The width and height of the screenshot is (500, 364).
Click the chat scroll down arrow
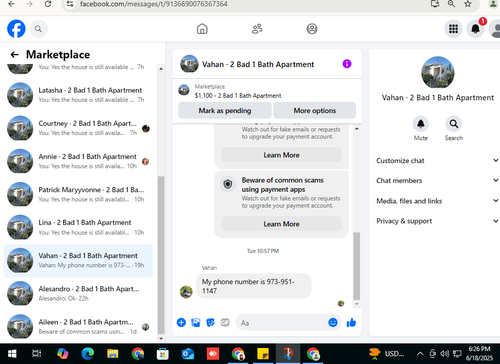click(357, 304)
